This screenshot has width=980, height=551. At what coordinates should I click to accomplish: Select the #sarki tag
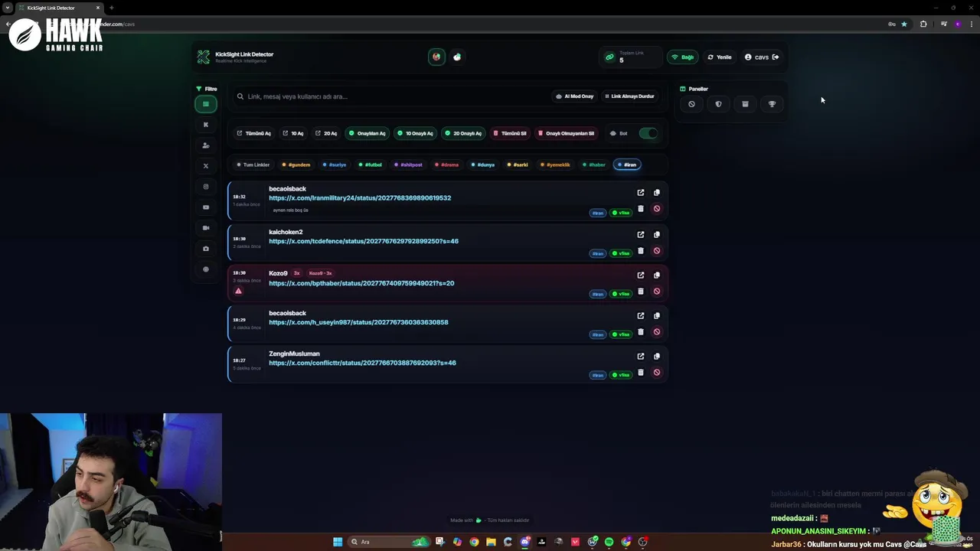(x=518, y=165)
